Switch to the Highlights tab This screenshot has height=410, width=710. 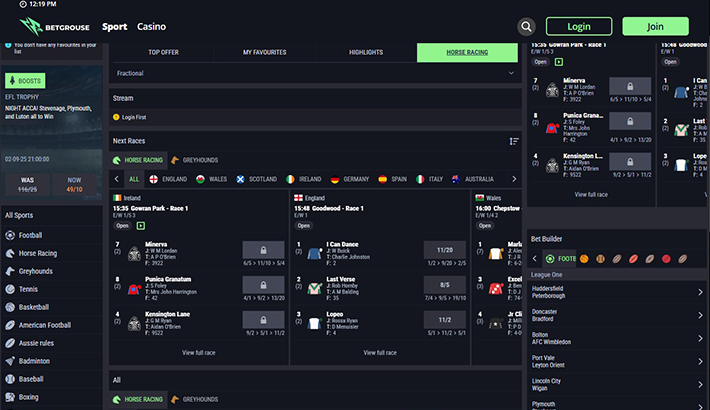coord(366,52)
